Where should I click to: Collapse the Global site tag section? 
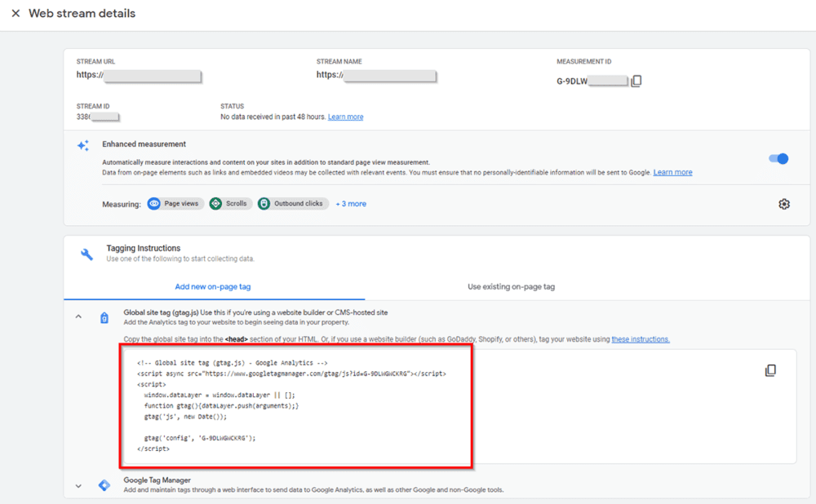tap(78, 317)
